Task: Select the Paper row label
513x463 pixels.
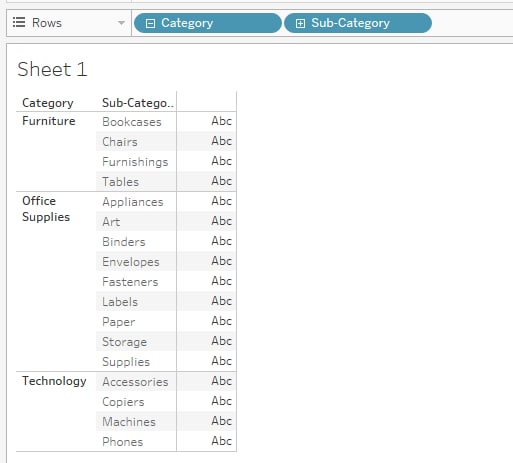Action: (x=118, y=322)
